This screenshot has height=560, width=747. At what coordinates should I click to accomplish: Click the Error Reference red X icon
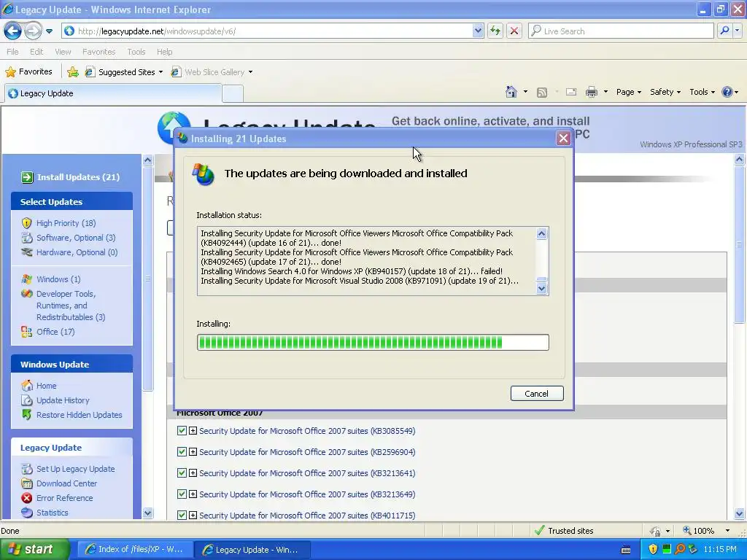[27, 498]
